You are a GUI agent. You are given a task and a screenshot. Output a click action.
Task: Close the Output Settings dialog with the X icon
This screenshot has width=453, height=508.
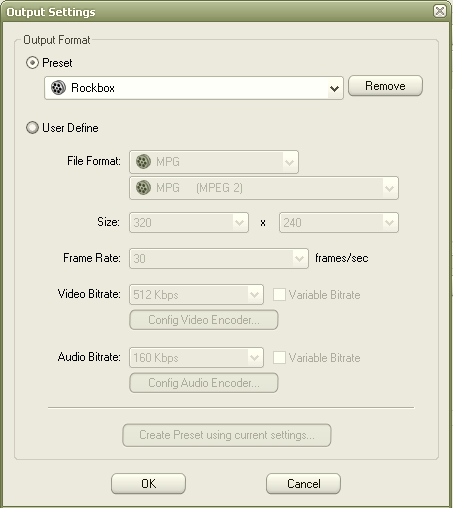click(440, 11)
